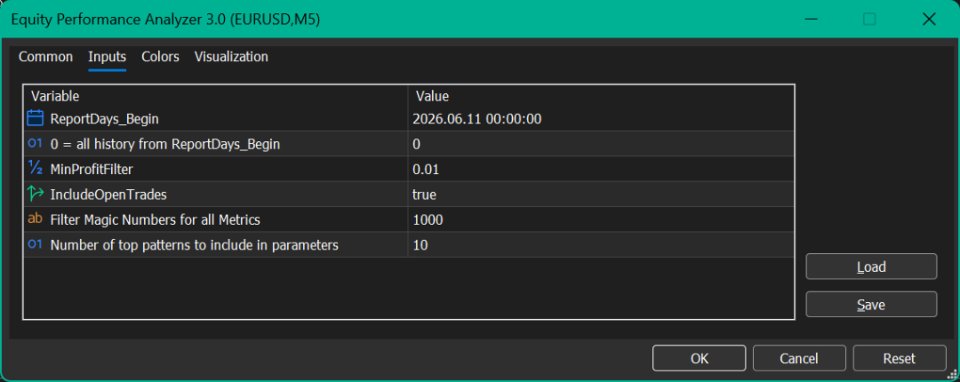960x382 pixels.
Task: Select '0 = all history from ReportDays_Begin' label
Action: pos(165,144)
